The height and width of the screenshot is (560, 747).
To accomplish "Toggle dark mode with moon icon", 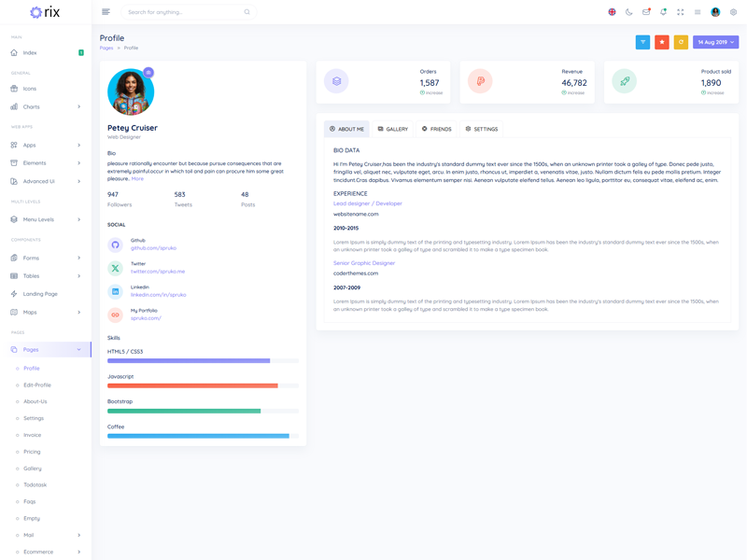I will coord(628,12).
